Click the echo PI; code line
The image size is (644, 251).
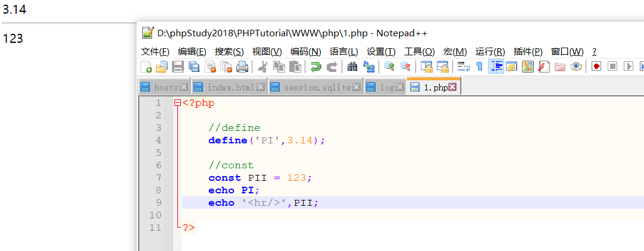point(234,190)
